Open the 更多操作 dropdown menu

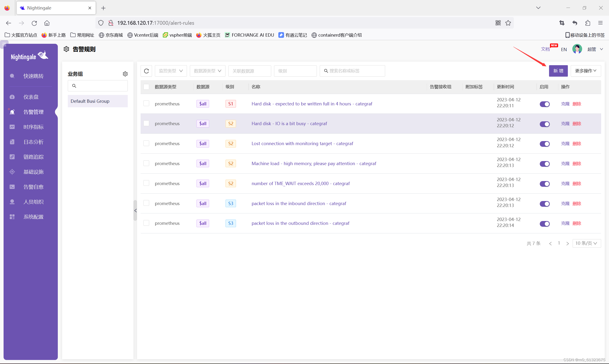pyautogui.click(x=585, y=71)
